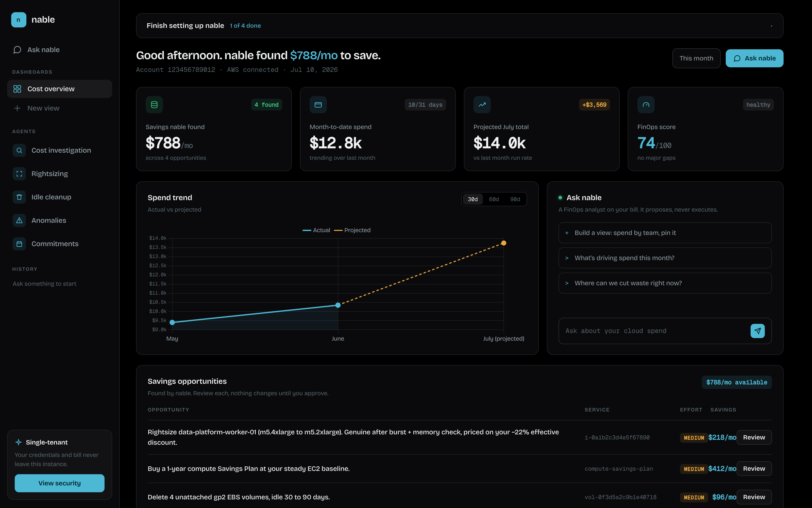
Task: Click the '4 found' badge
Action: coord(266,105)
